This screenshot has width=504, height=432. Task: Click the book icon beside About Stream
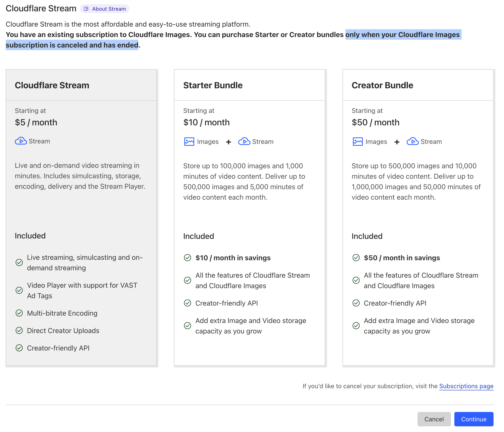click(86, 9)
